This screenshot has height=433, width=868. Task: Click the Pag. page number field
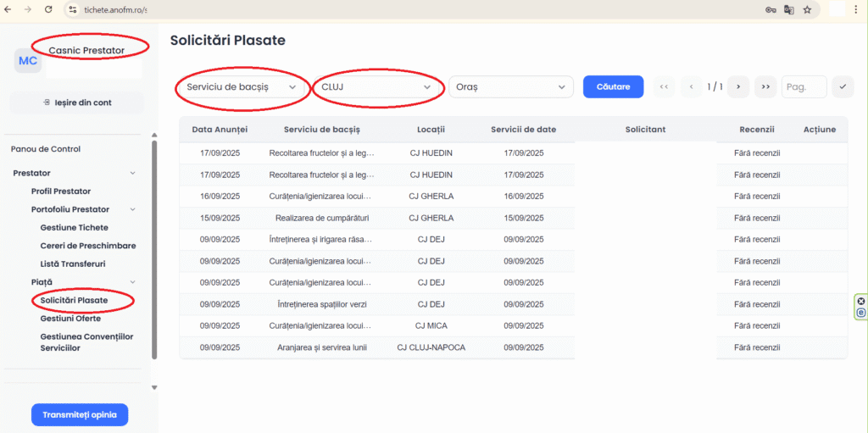coord(803,86)
